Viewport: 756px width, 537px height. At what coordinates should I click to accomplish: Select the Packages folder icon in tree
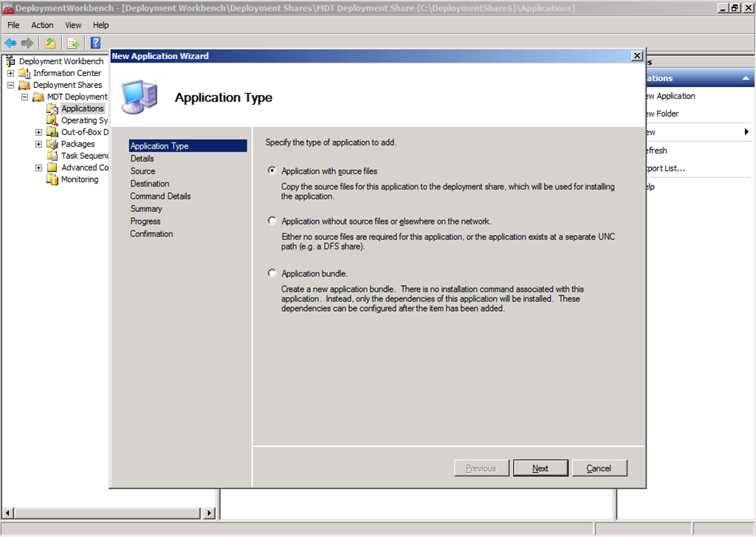[x=52, y=144]
